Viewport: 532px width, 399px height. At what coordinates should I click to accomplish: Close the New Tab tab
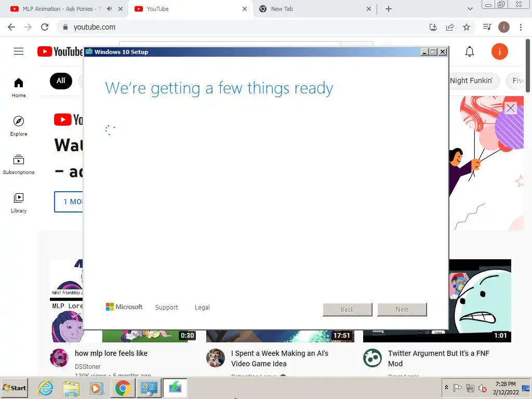tap(369, 9)
